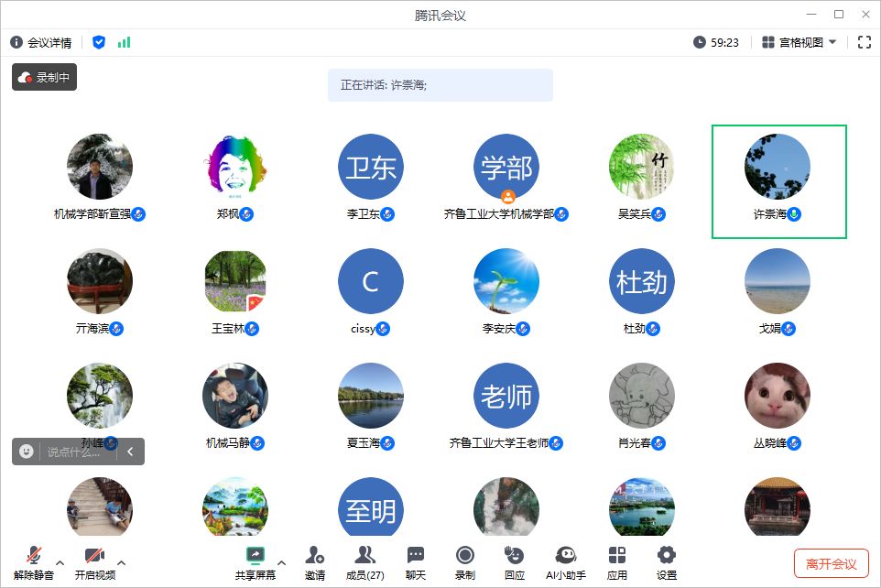
Task: Enter full screen with the top-right icon
Action: (x=864, y=42)
